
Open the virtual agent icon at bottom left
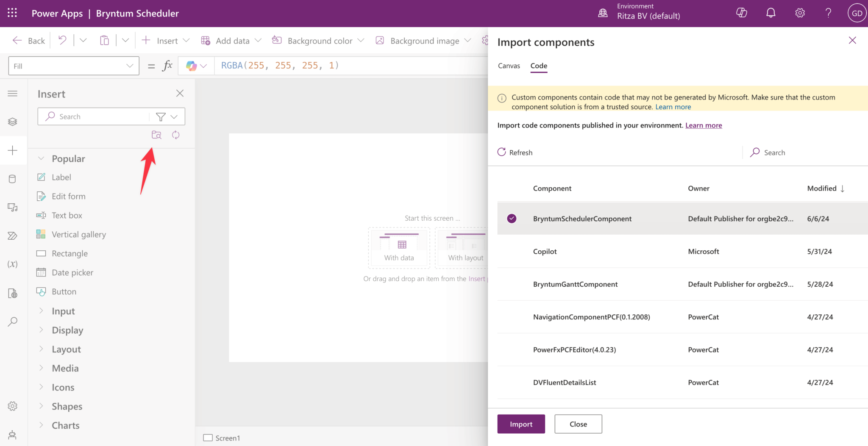[x=13, y=435]
